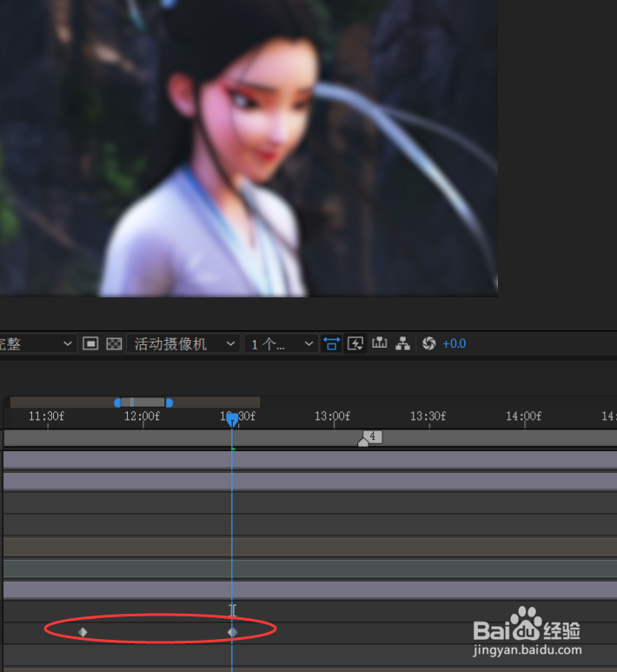Select the topmost lavender layer bar

(x=310, y=459)
